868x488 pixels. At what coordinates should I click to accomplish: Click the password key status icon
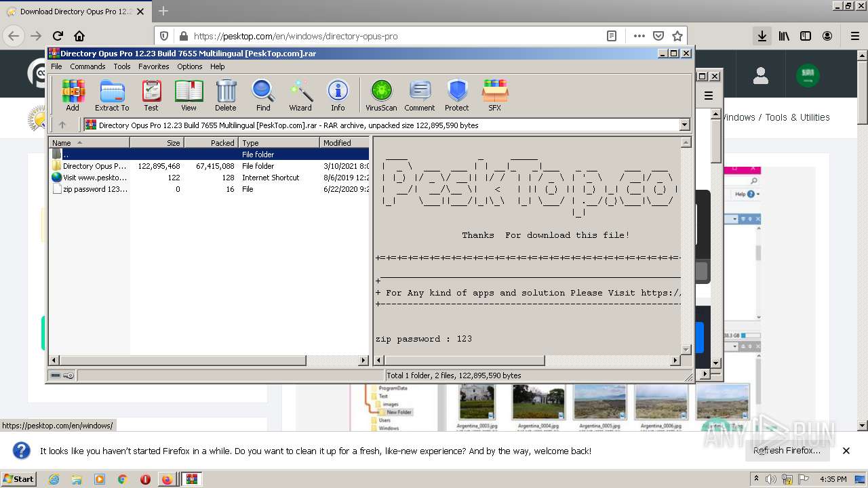tap(68, 375)
